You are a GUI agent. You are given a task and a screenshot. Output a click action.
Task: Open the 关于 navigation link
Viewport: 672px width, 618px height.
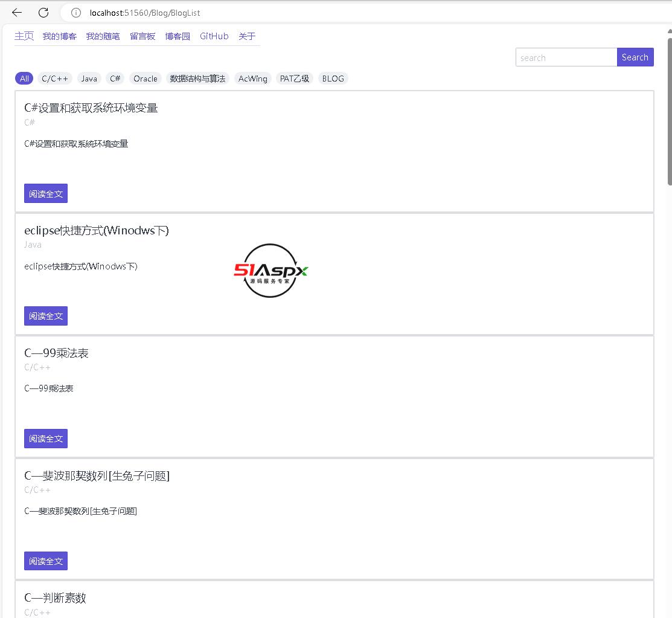tap(247, 36)
